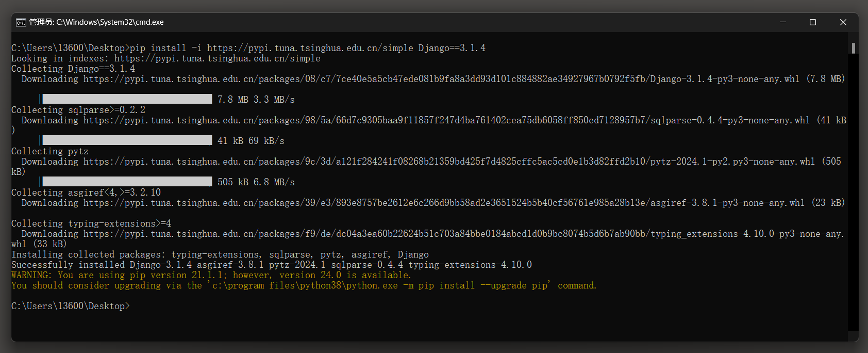Click the sqlparse-0.4.4 whl download URL
Viewport: 868px width, 353px height.
(x=446, y=120)
